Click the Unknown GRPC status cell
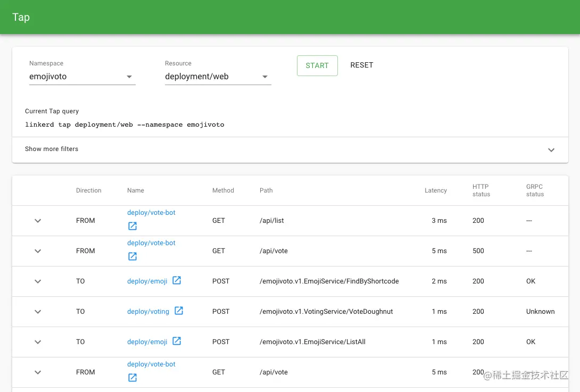The image size is (580, 392). 541,312
